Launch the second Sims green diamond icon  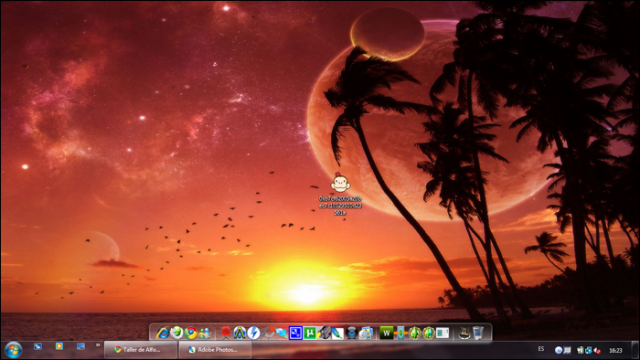(x=428, y=333)
